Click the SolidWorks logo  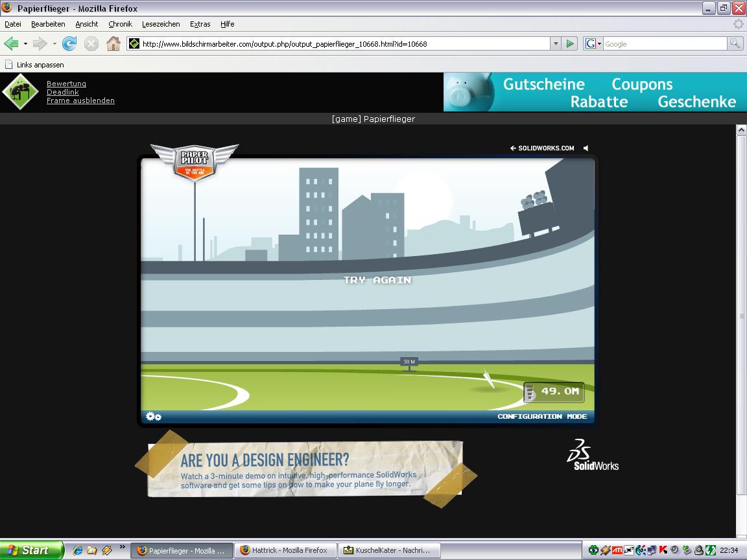(x=593, y=455)
